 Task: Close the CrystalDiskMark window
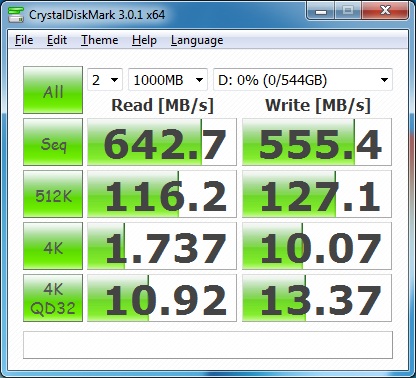(385, 11)
